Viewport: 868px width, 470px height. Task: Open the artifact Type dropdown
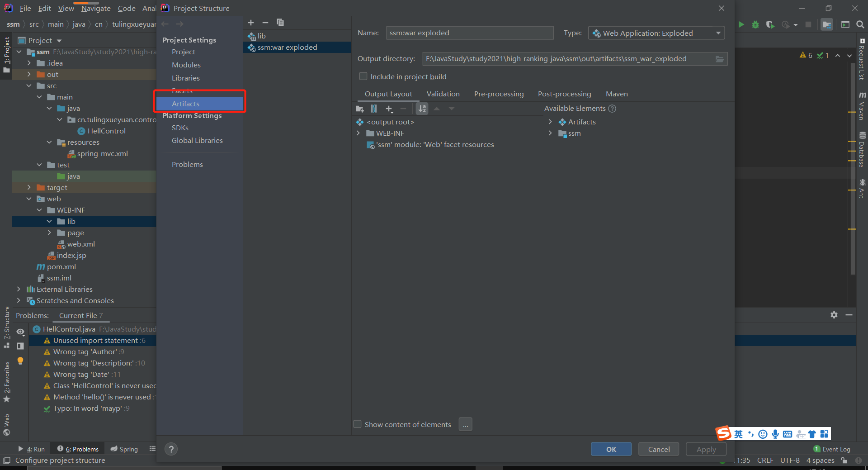pyautogui.click(x=718, y=33)
